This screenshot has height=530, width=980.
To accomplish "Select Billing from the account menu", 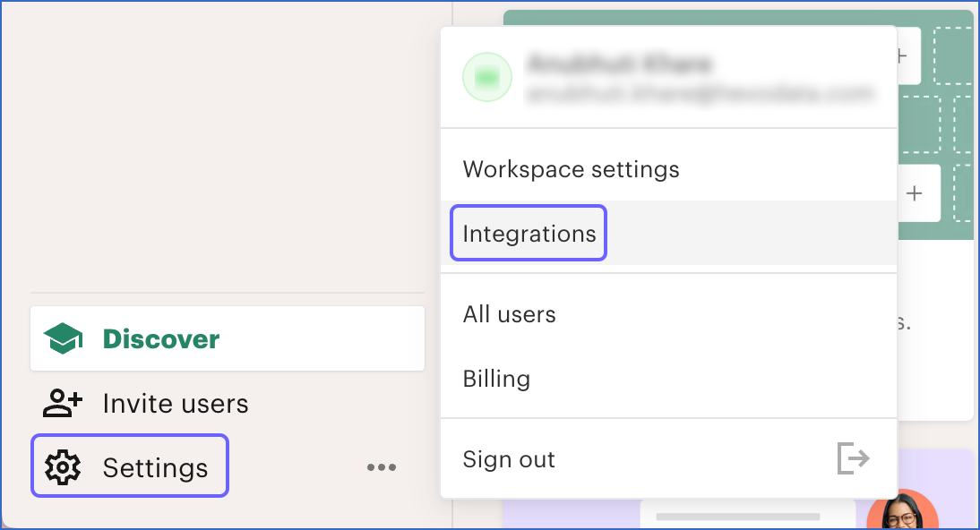I will click(496, 379).
